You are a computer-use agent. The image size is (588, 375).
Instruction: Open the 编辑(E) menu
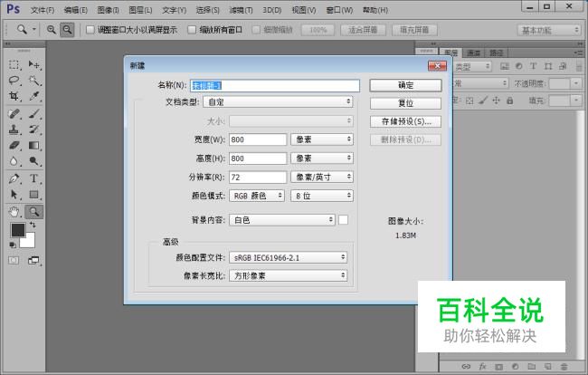(76, 10)
